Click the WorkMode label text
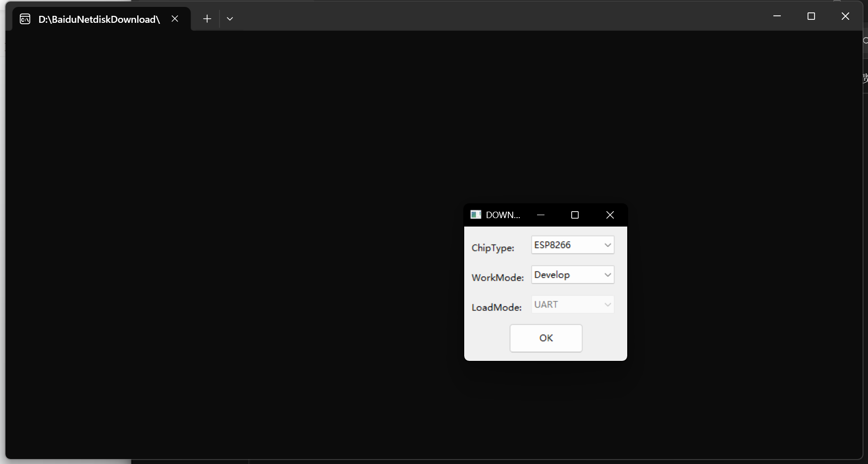Viewport: 868px width, 464px height. [x=497, y=278]
